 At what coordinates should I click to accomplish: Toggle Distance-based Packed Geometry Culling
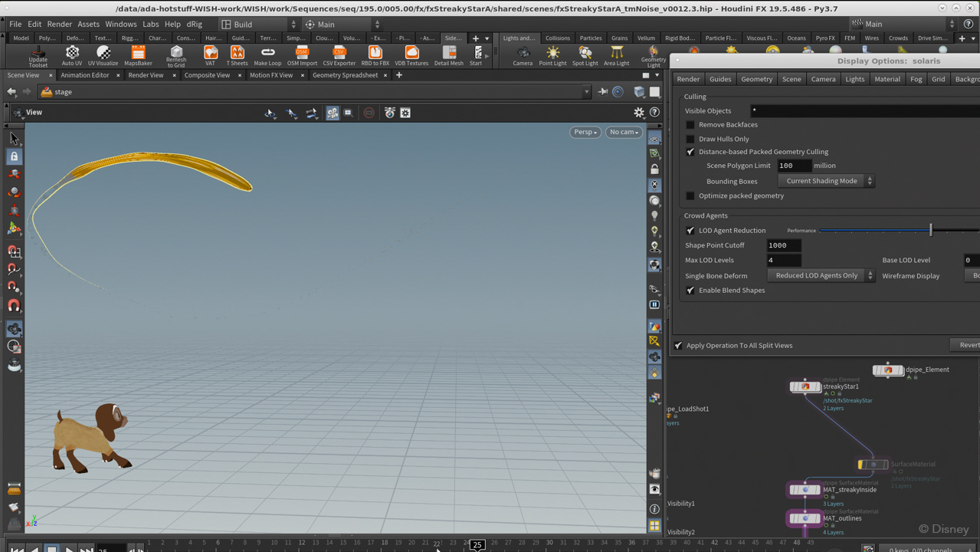click(x=690, y=152)
